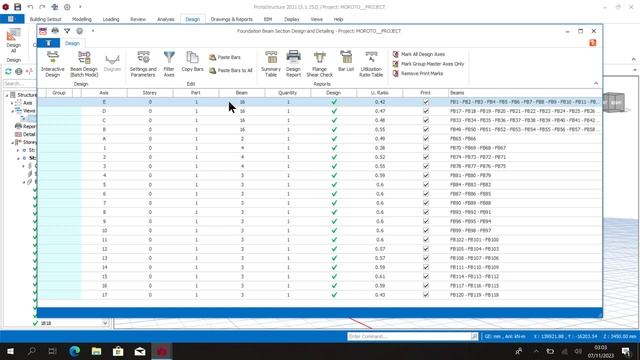The image size is (640, 360).
Task: Open Loading ribbon tab
Action: 111,19
